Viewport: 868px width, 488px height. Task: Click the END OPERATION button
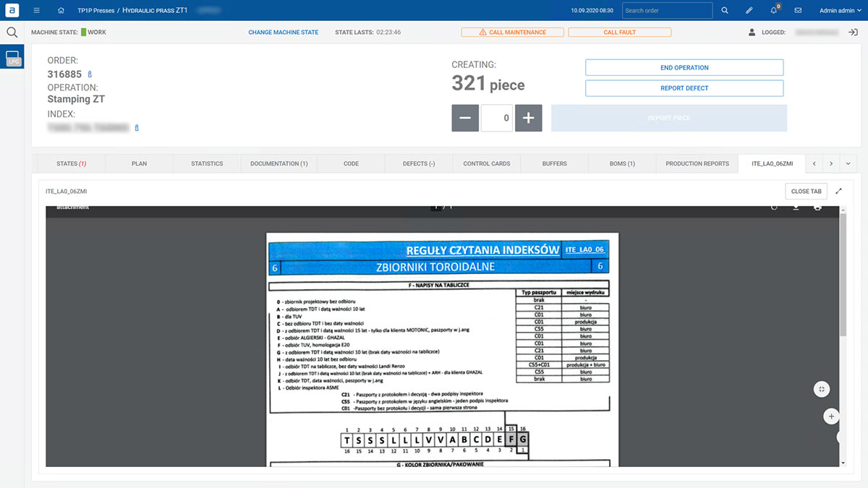684,67
